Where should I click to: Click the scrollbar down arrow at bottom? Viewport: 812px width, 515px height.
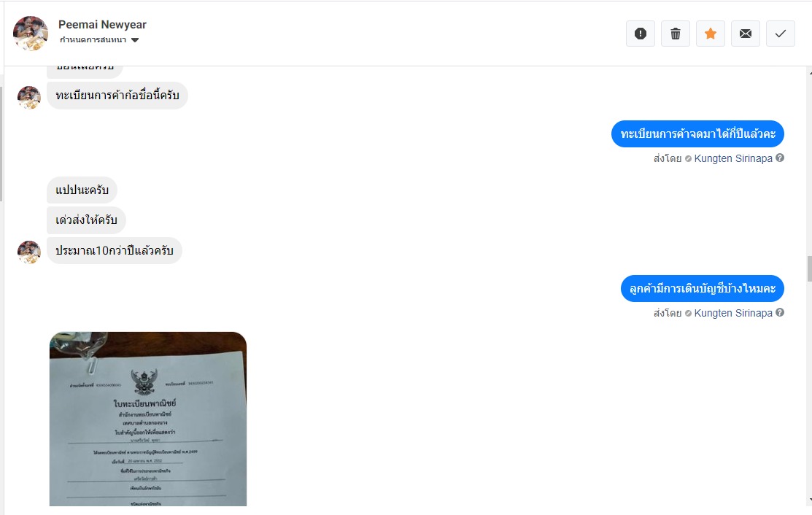809,500
